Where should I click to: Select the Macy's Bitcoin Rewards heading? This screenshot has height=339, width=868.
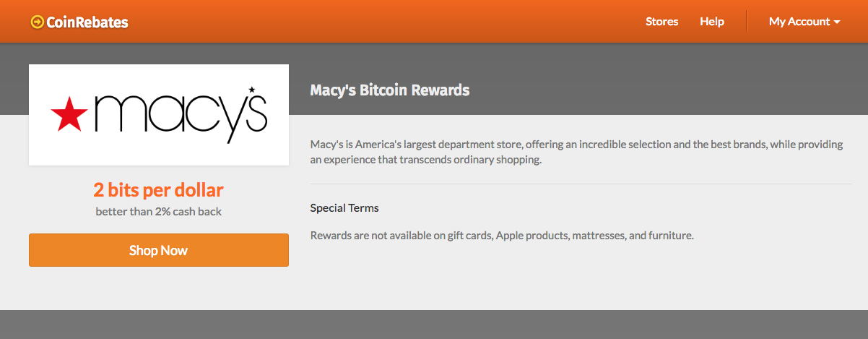(389, 90)
